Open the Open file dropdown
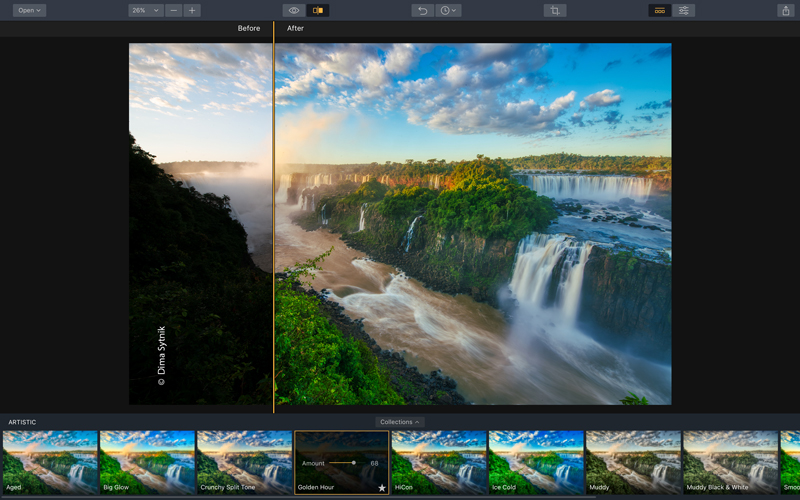The height and width of the screenshot is (500, 800). (x=29, y=10)
